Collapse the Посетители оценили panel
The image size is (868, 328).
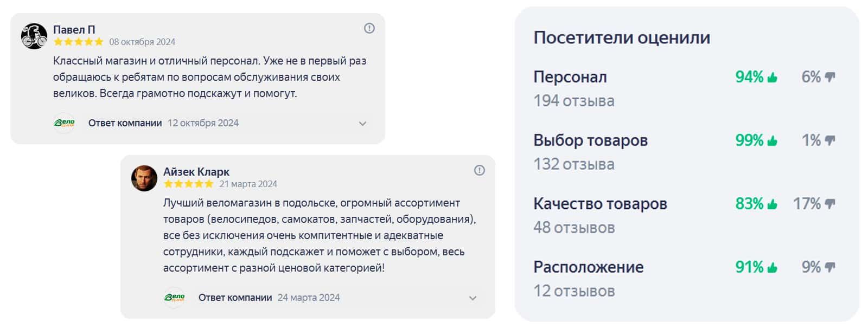click(622, 37)
